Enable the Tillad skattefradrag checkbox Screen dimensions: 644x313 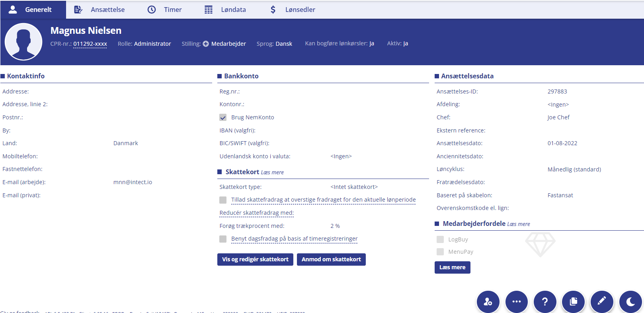coord(223,200)
